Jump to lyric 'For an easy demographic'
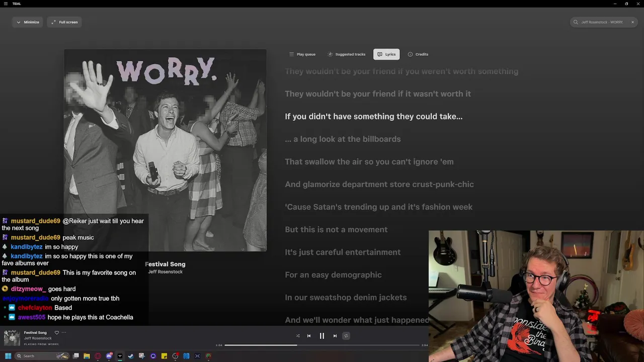Screen dimensions: 644x362 click(333, 275)
